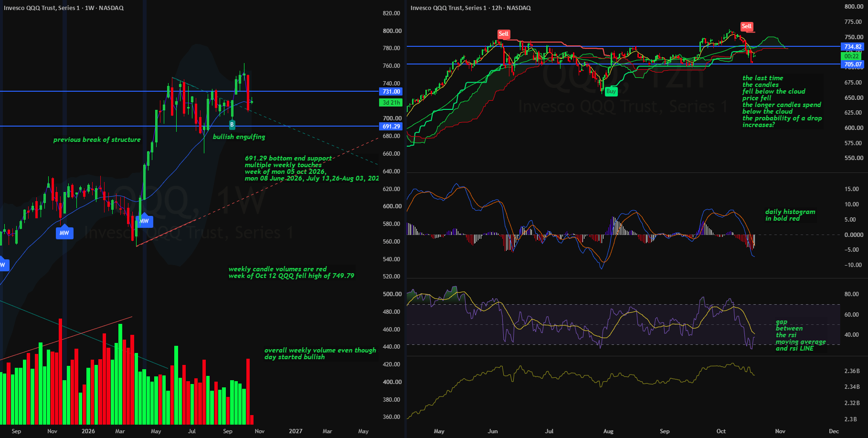Click the Dec label on the 12h time axis
The width and height of the screenshot is (868, 438).
click(x=834, y=431)
